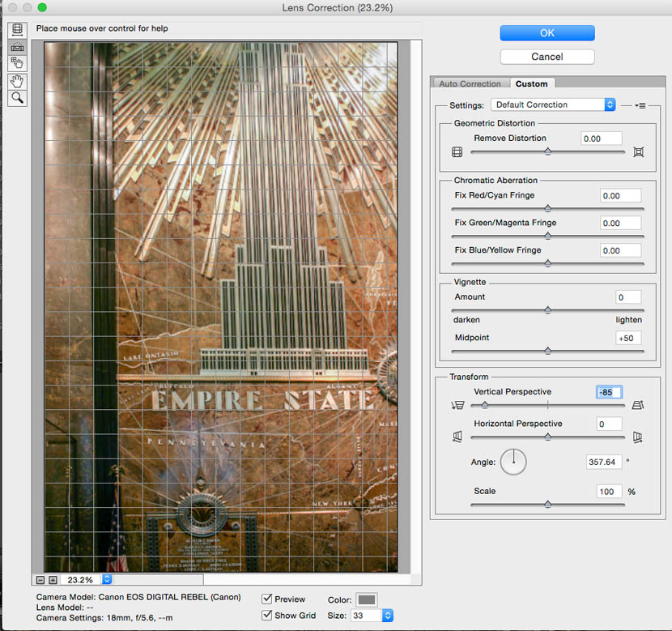Click the Fix Blue/Yellow Fringe value field
The width and height of the screenshot is (672, 631).
[x=620, y=250]
